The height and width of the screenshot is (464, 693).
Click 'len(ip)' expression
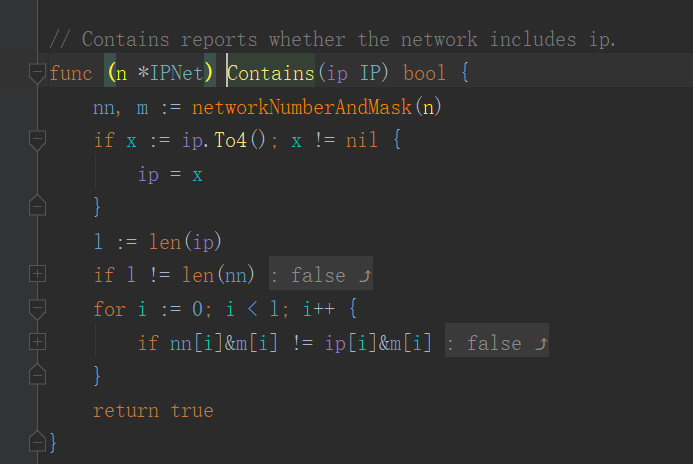[x=185, y=242]
